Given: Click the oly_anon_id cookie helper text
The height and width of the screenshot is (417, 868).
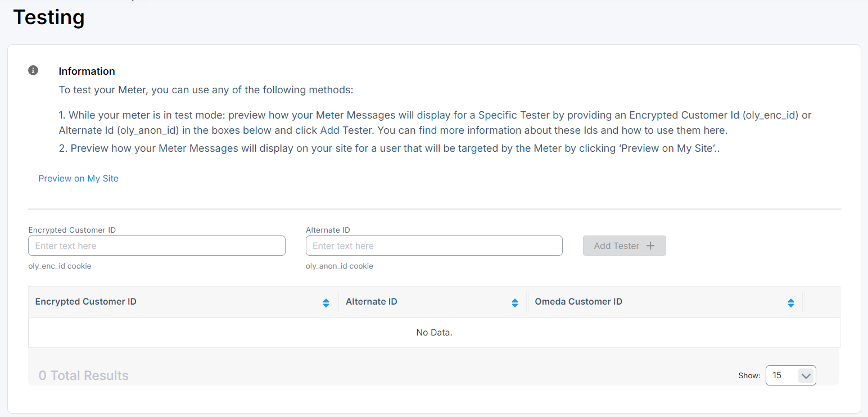Looking at the screenshot, I should click(340, 266).
